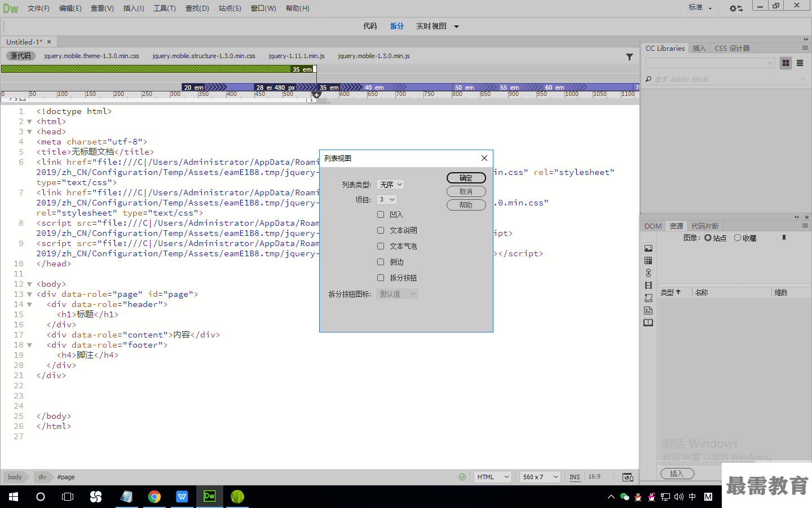This screenshot has width=812, height=508.
Task: Click the green lint status check icon
Action: coord(462,477)
